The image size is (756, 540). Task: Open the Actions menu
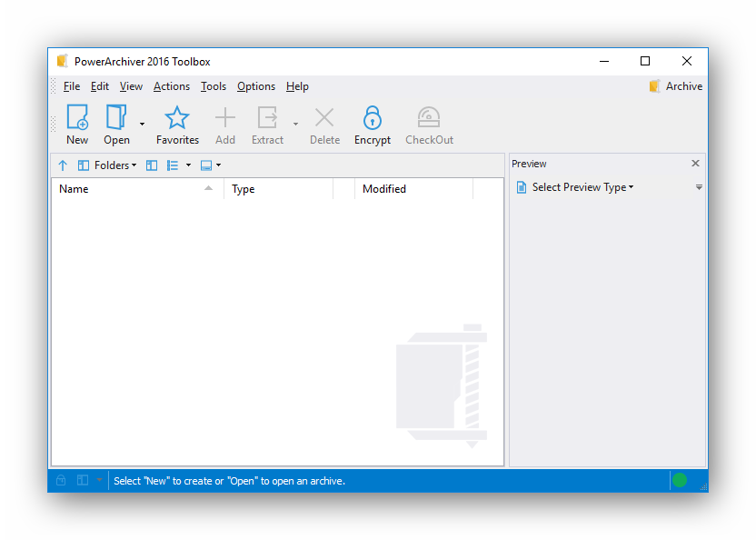[172, 86]
